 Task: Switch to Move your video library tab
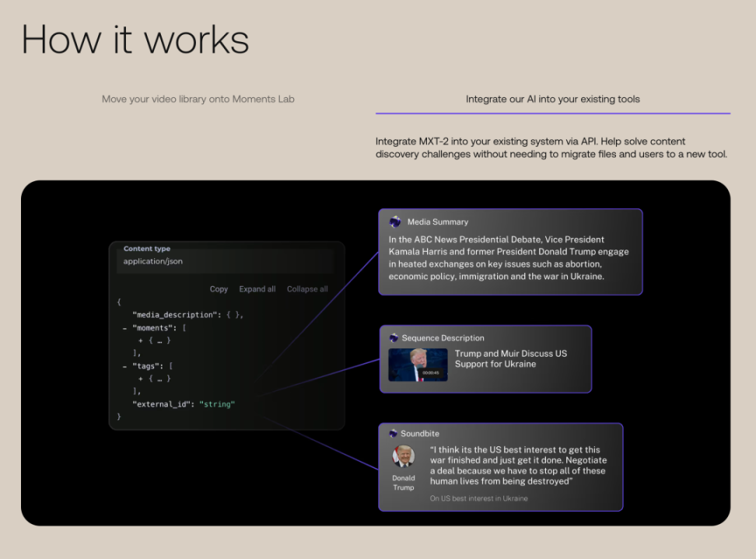(x=198, y=99)
